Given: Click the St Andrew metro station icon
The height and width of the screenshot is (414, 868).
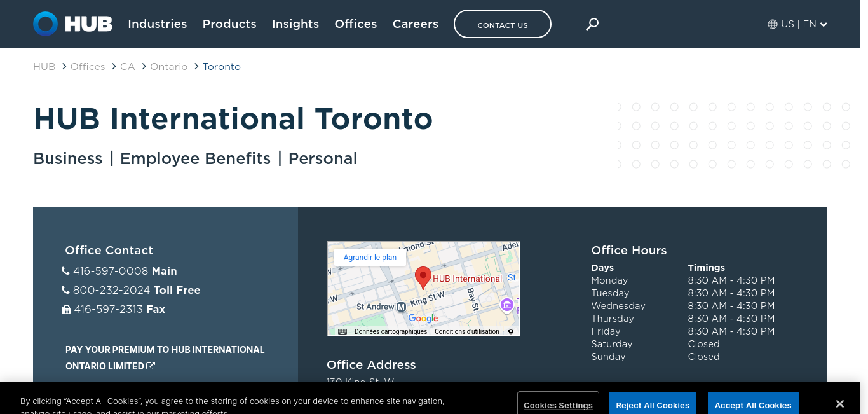Looking at the screenshot, I should tap(401, 307).
